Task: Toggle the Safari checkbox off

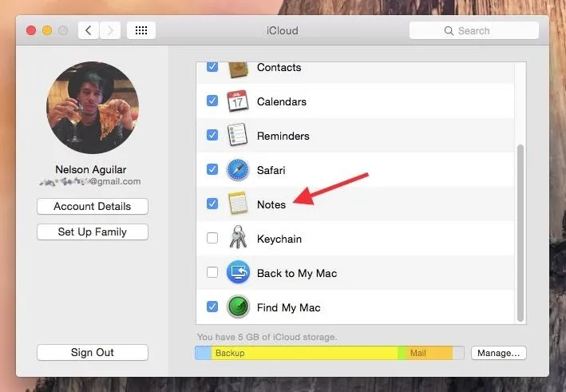Action: point(212,169)
